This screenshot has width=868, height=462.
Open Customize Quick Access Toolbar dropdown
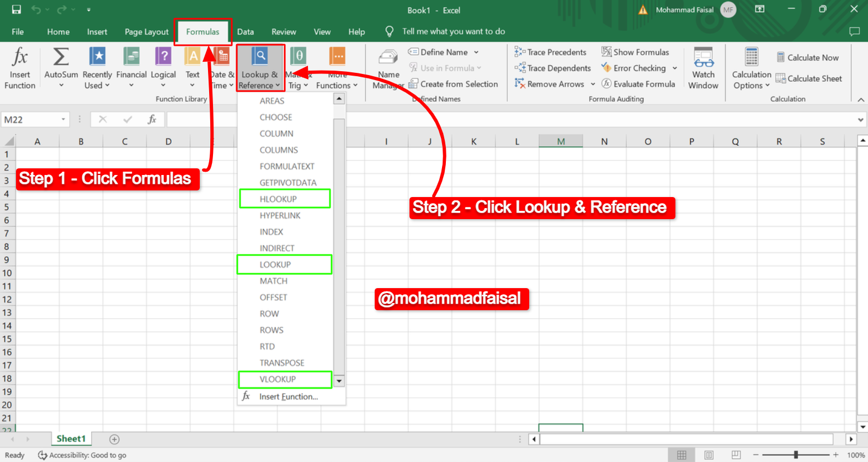88,9
